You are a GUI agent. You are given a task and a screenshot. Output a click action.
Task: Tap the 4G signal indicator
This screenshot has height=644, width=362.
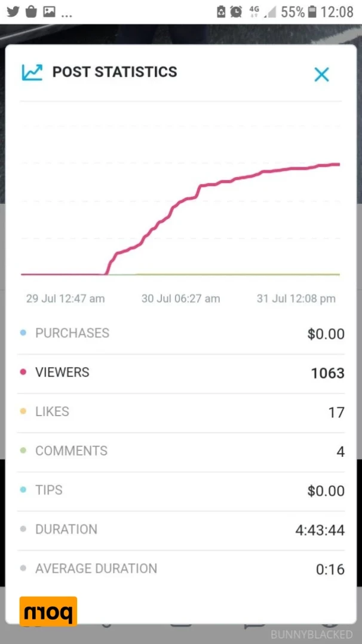point(254,12)
